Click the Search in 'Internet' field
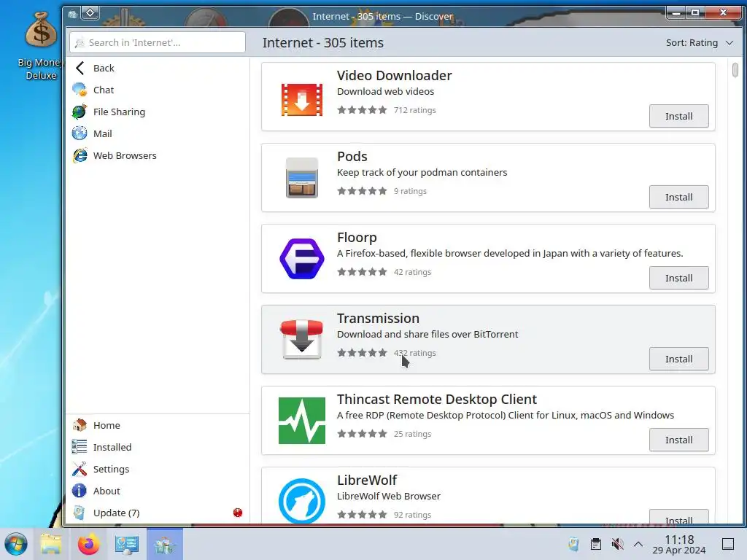This screenshot has width=747, height=560. point(158,42)
